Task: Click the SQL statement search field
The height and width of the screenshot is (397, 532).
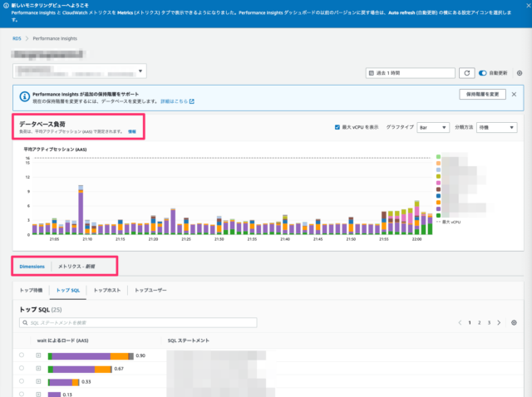Action: coord(100,322)
